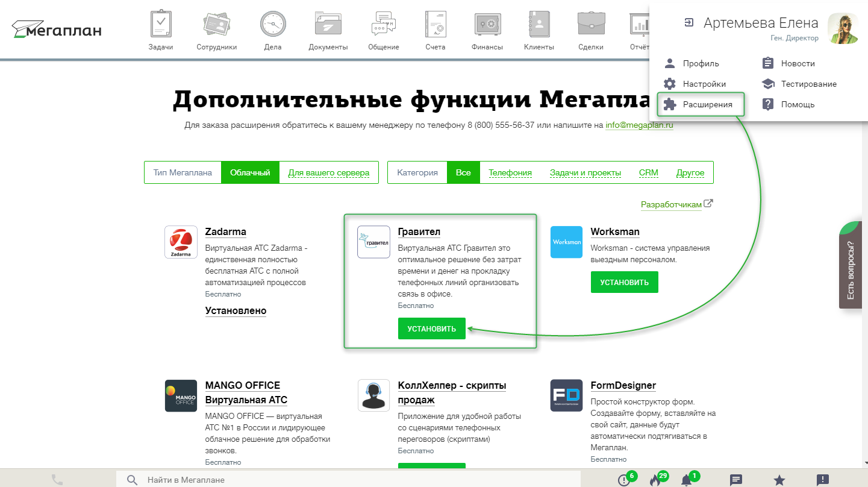Open the FormDesigner extension title

623,385
